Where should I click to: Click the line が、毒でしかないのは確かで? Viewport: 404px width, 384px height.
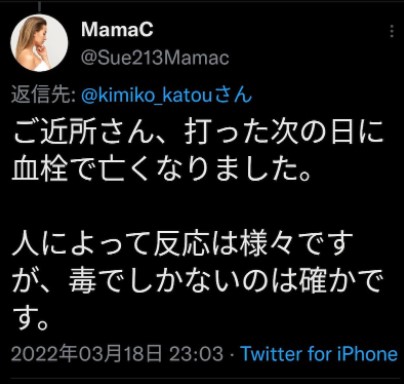pos(197,281)
